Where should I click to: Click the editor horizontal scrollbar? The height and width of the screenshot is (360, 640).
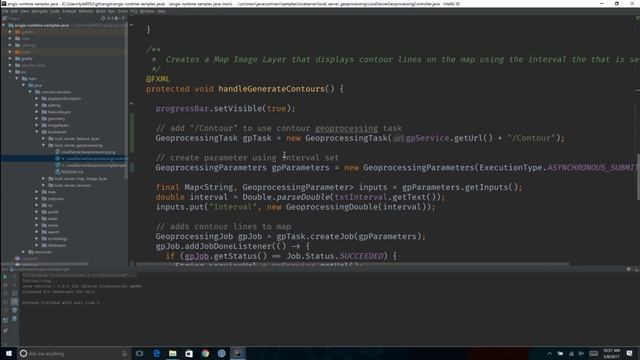(352, 264)
